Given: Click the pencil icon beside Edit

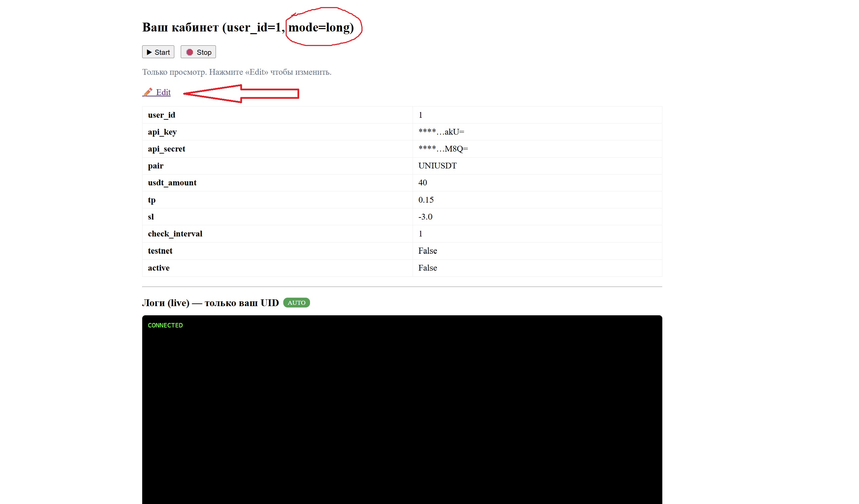Looking at the screenshot, I should (148, 92).
